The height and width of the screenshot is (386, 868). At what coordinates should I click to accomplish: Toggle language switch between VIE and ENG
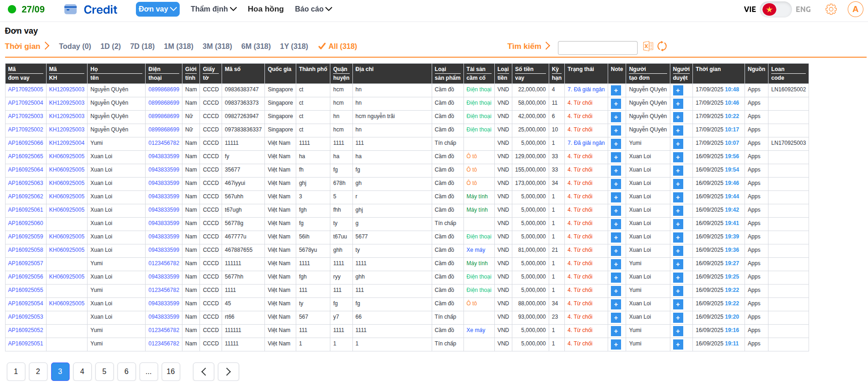pos(775,9)
